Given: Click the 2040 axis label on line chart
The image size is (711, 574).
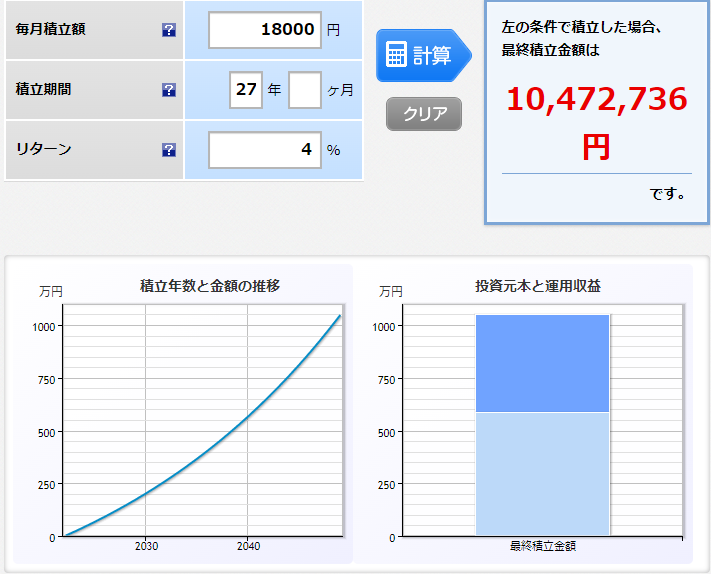Looking at the screenshot, I should (x=248, y=546).
